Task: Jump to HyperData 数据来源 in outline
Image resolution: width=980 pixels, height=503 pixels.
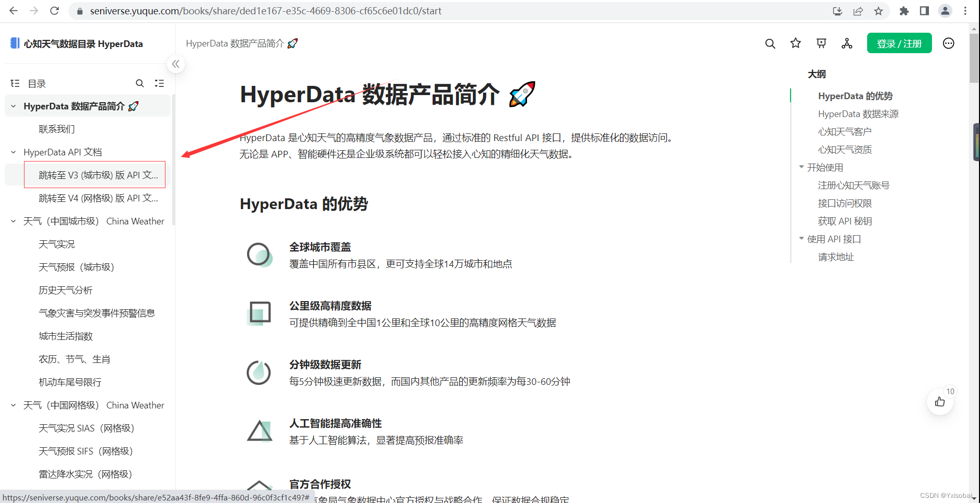Action: 858,114
